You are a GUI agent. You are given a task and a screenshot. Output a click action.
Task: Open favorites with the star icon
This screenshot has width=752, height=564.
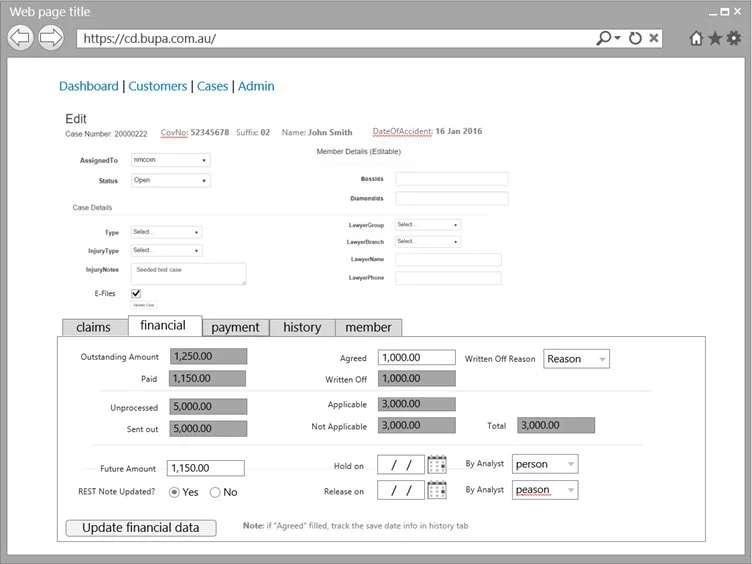[715, 38]
